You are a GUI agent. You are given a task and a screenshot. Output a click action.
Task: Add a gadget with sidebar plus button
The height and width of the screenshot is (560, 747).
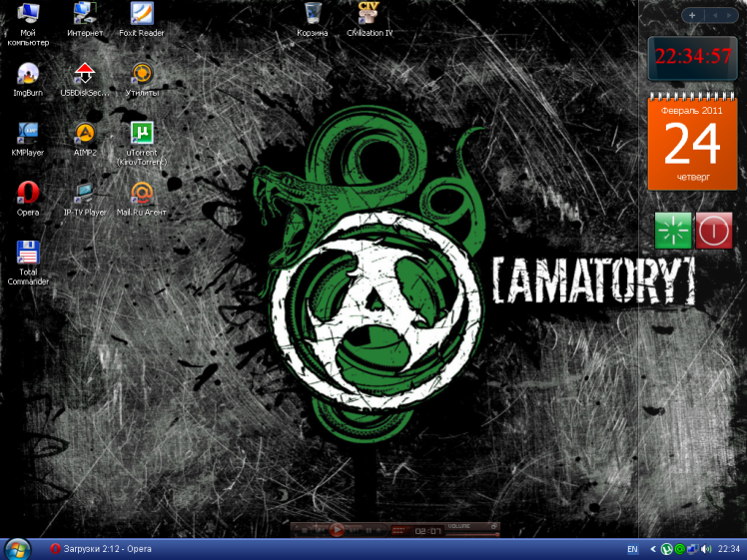point(692,15)
